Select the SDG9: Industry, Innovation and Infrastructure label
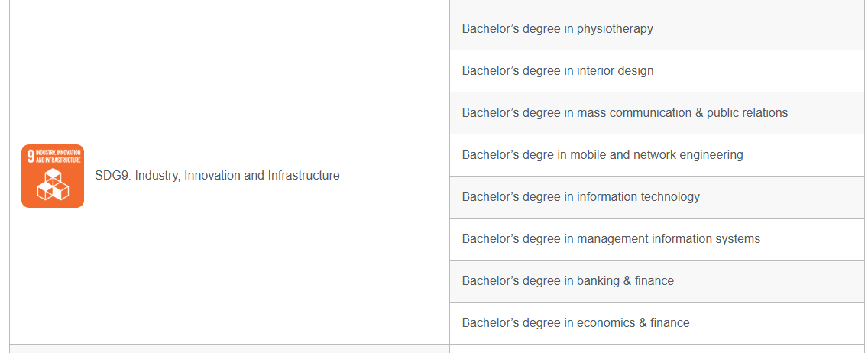This screenshot has height=353, width=868. [x=217, y=176]
